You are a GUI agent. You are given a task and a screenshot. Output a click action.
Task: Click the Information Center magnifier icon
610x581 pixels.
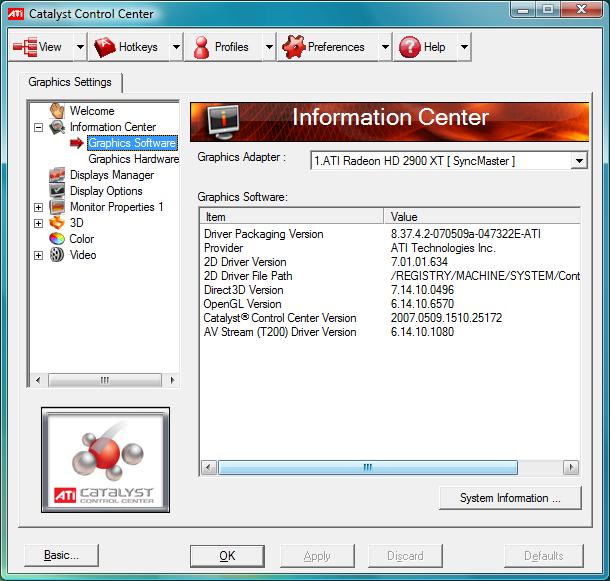click(x=57, y=127)
